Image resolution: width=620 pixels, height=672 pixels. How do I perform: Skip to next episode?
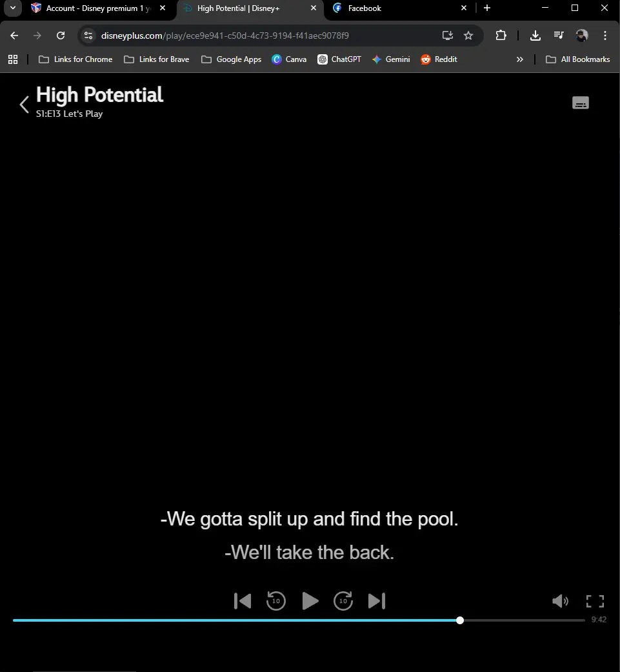377,601
